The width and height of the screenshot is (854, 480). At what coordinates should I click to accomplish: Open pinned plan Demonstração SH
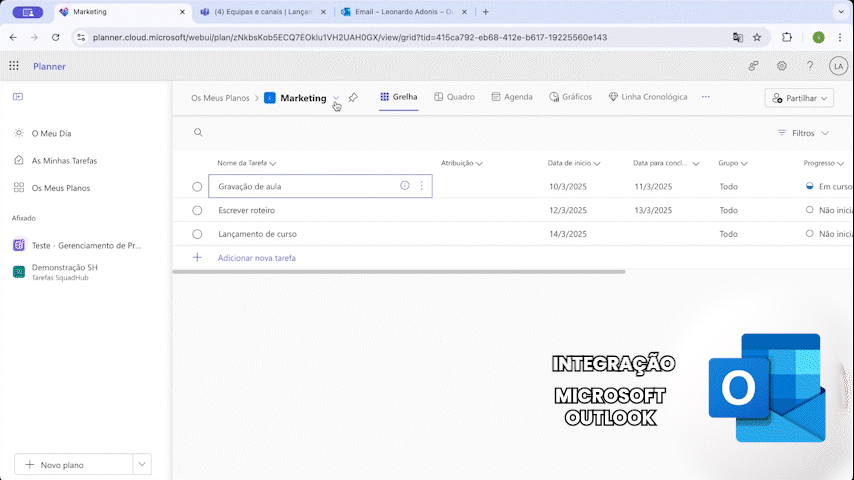click(64, 272)
